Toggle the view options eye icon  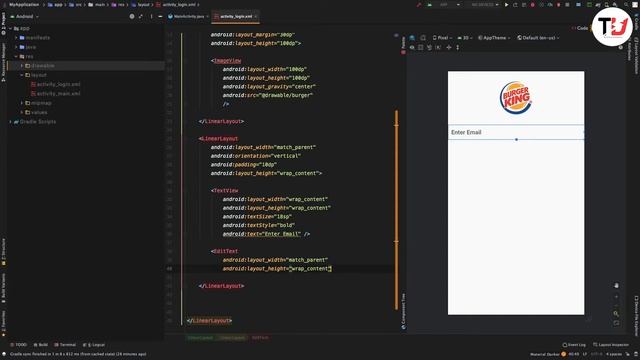point(412,47)
